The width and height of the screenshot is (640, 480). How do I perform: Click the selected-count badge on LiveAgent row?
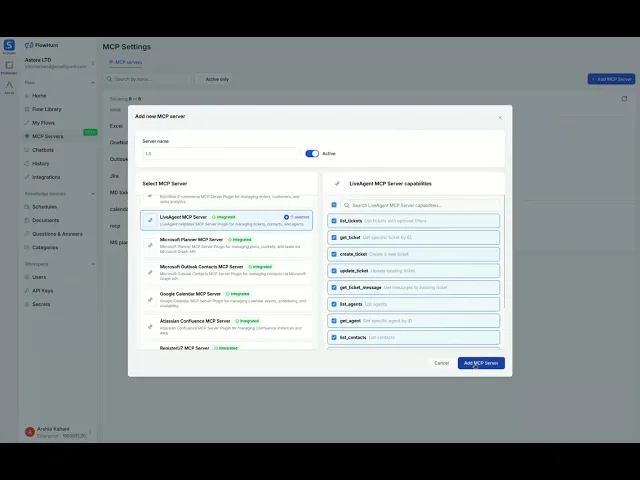tap(297, 217)
